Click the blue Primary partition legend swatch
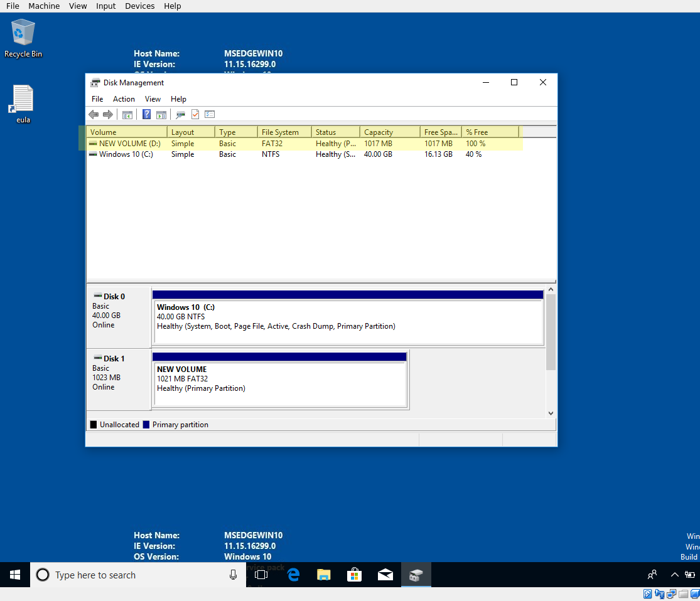 [x=146, y=425]
